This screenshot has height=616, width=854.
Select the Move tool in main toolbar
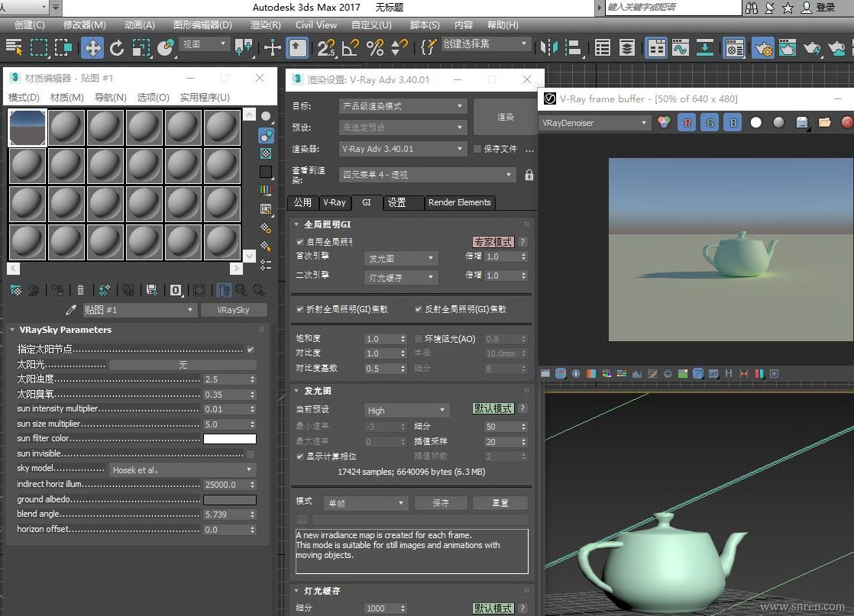tap(92, 48)
